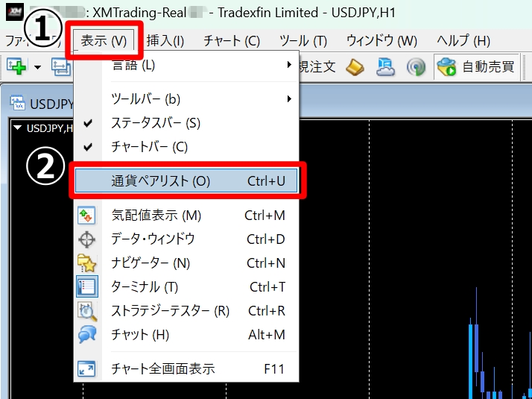Expand the ツールバー (b) submenu
Viewport: 532px width, 399px height.
coord(186,99)
